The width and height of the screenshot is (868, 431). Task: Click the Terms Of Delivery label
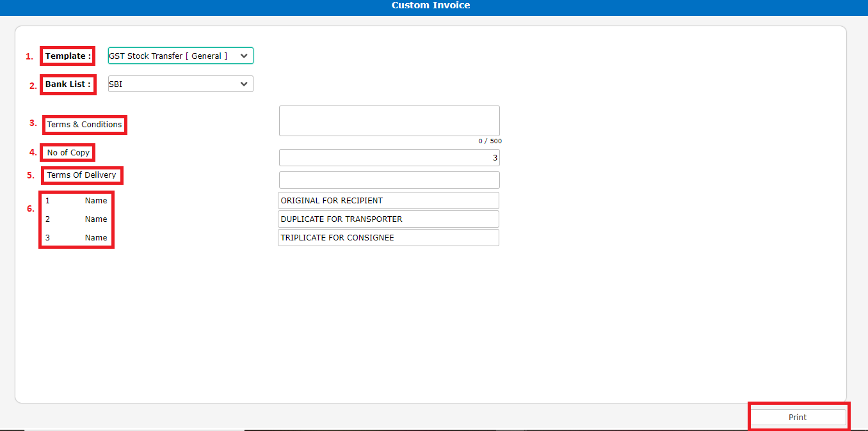[x=82, y=175]
